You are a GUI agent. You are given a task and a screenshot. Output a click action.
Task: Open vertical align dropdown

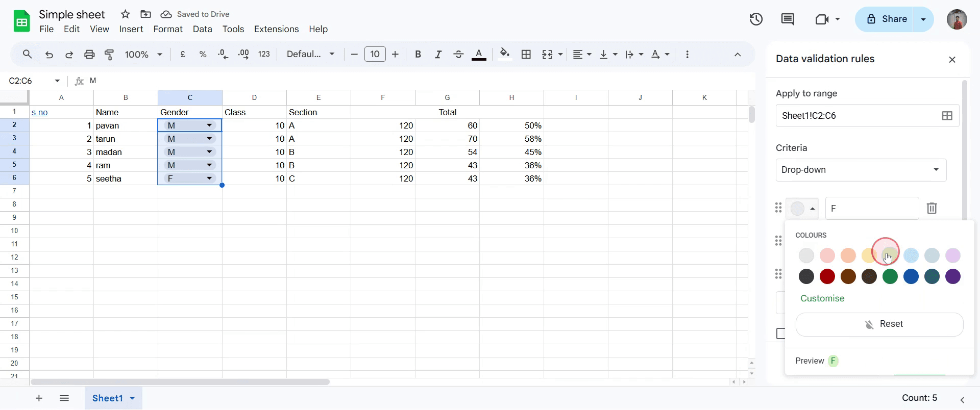coord(608,54)
